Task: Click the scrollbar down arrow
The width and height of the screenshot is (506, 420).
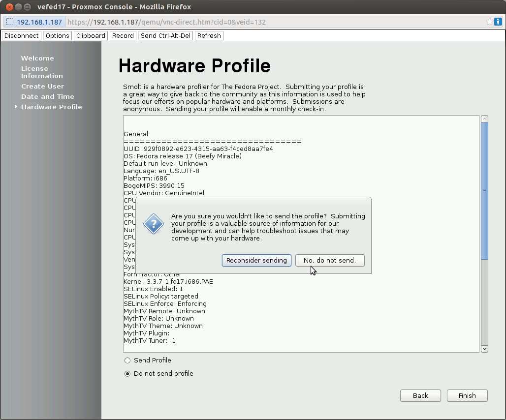Action: [484, 349]
